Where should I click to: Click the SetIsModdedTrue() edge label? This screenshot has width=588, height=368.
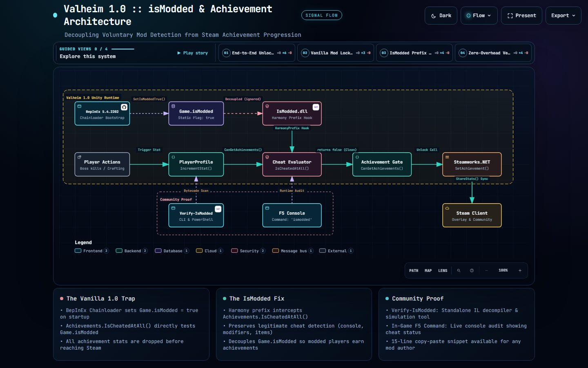[149, 99]
